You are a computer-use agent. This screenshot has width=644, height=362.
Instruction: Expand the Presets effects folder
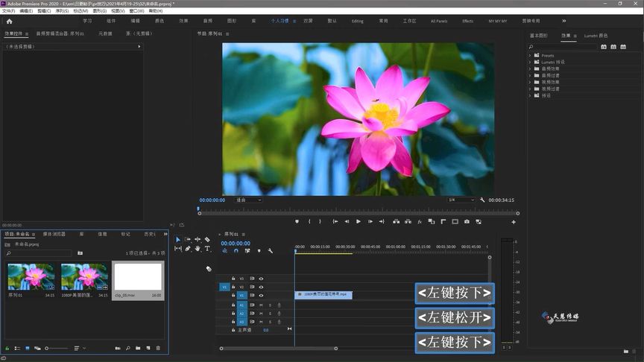530,55
